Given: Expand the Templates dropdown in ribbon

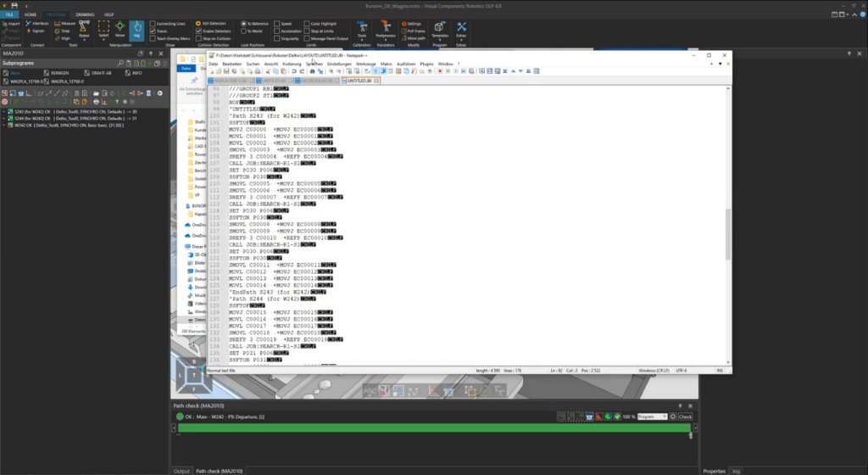Looking at the screenshot, I should coord(439,33).
